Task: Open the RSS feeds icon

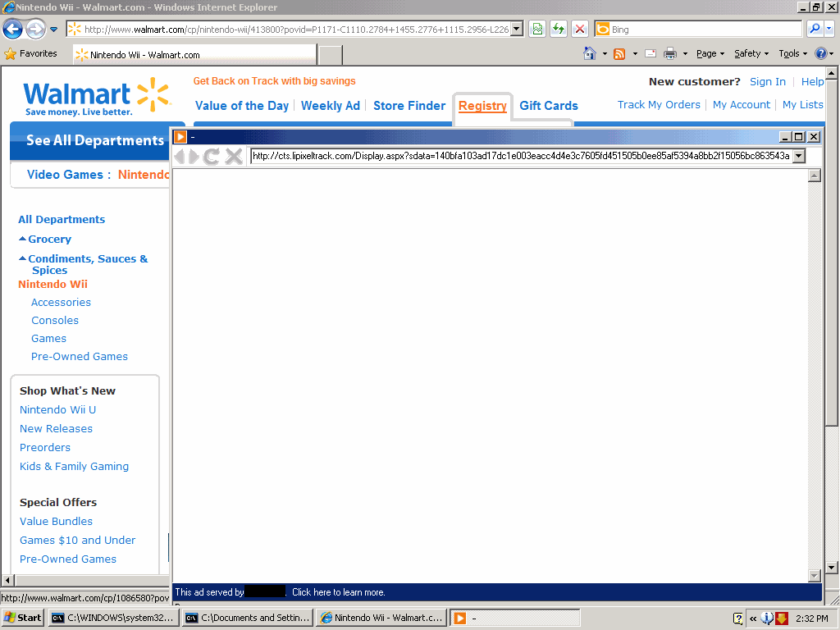Action: click(x=619, y=53)
